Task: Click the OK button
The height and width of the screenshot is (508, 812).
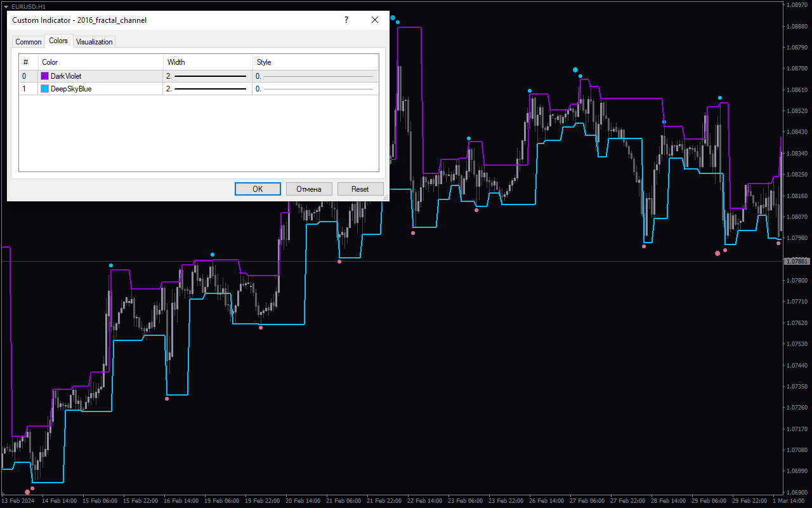Action: tap(258, 189)
